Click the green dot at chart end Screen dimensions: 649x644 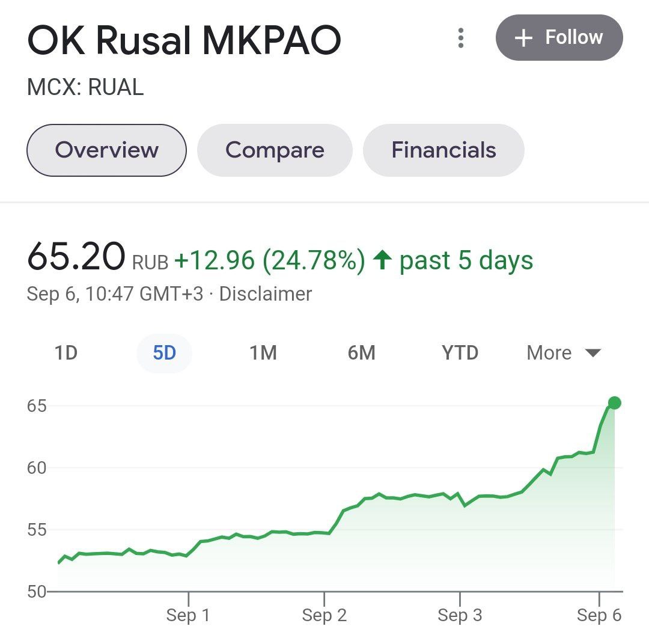pos(614,402)
